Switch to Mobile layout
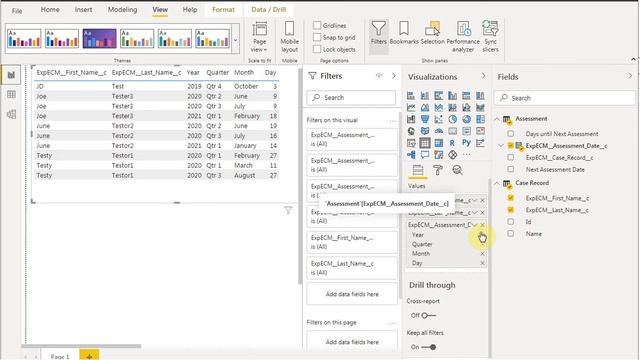 click(289, 37)
